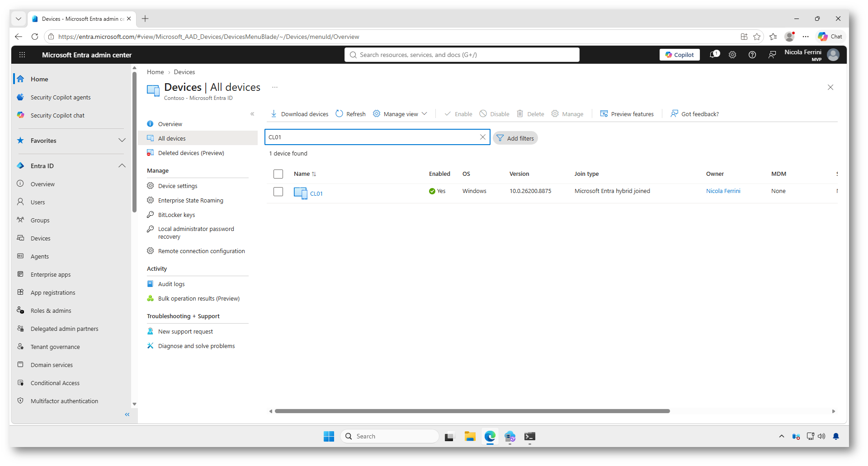Open portal settings gear icon
868x466 pixels.
pyautogui.click(x=732, y=55)
